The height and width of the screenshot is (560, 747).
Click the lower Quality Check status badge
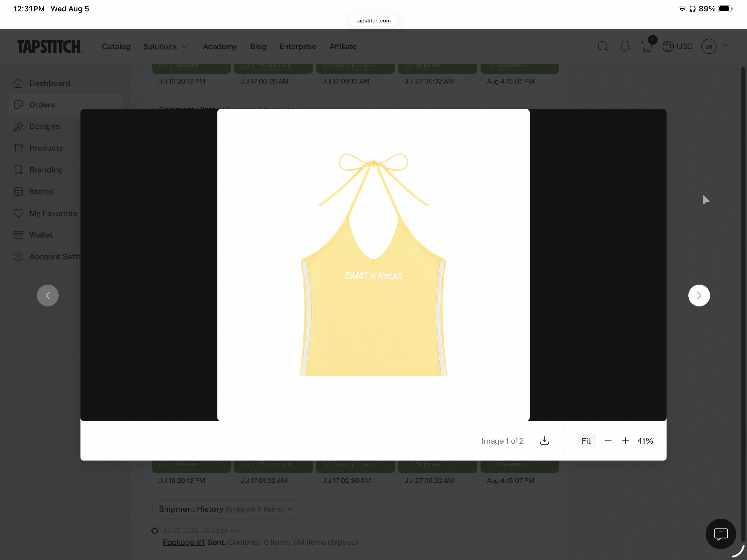coord(355,466)
